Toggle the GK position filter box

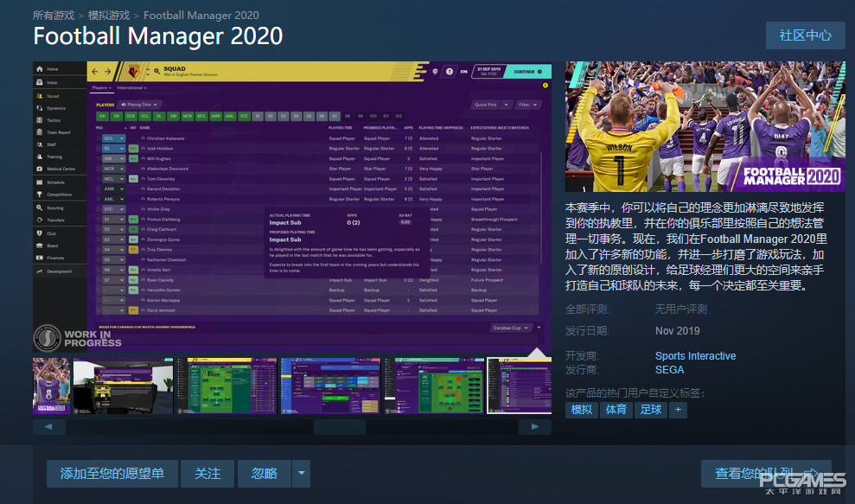point(102,116)
